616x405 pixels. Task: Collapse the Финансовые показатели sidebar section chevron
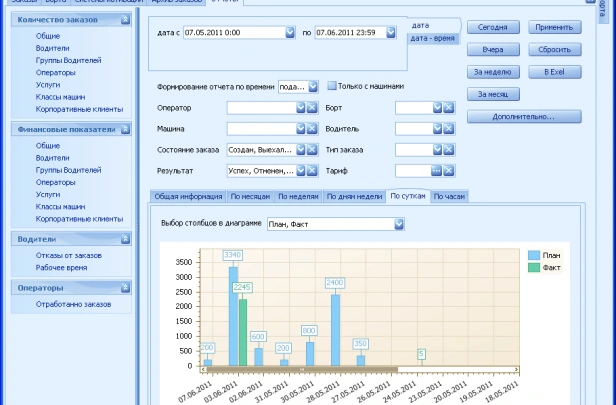click(x=124, y=130)
